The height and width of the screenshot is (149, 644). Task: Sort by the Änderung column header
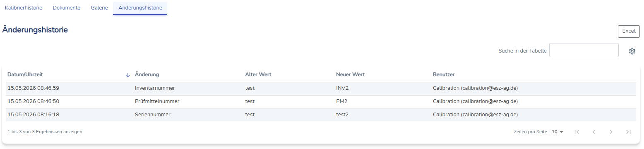147,74
